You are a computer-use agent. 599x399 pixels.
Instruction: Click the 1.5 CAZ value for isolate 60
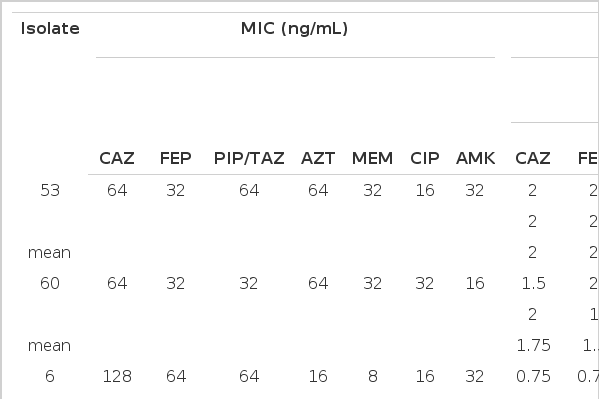click(x=533, y=284)
